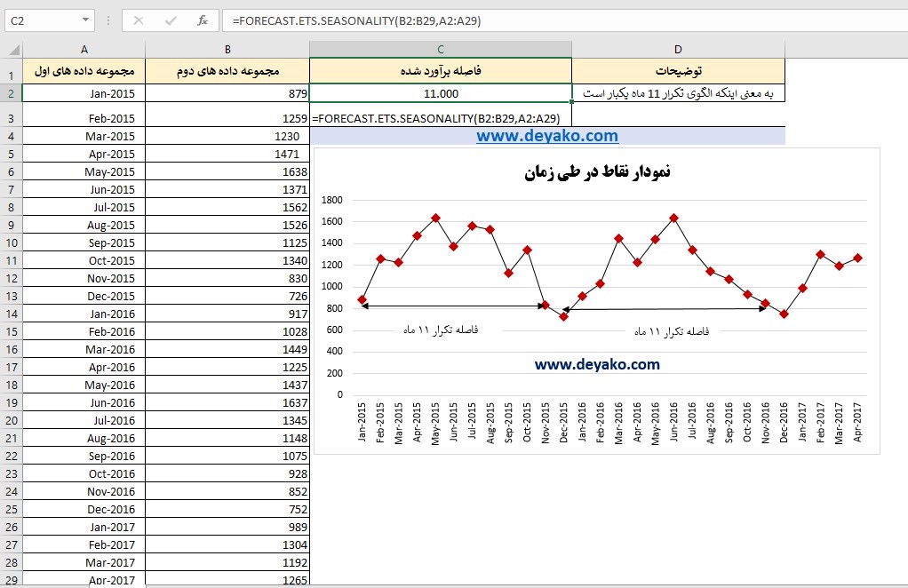The height and width of the screenshot is (588, 908).
Task: Click the right 'فاصله تکرار ۱۱ ماه' chart label
Action: click(671, 331)
